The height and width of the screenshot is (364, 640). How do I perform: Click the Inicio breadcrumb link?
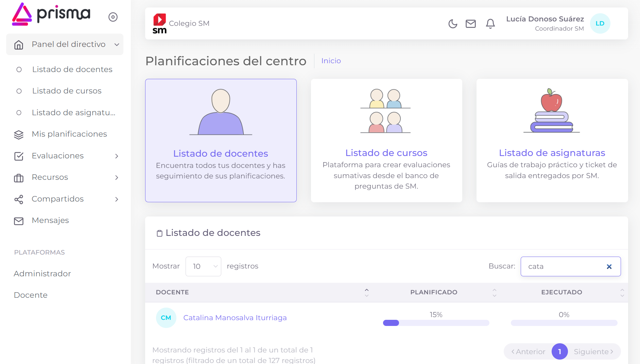click(331, 61)
